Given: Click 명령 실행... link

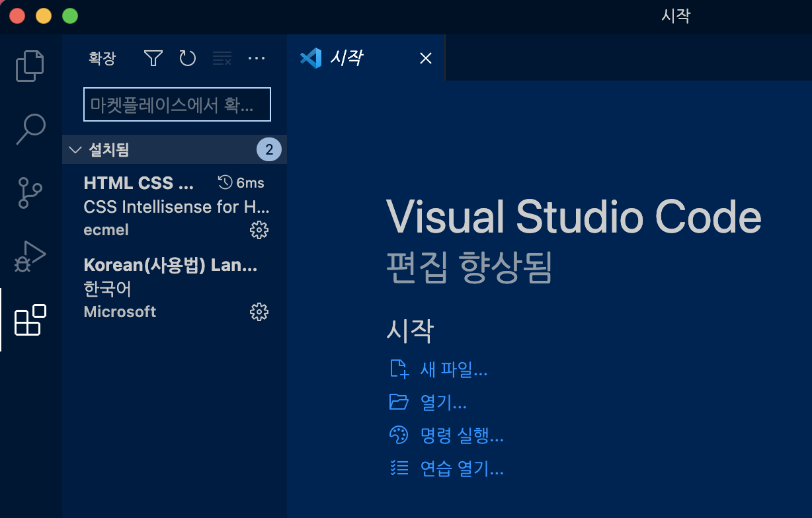Looking at the screenshot, I should 462,435.
